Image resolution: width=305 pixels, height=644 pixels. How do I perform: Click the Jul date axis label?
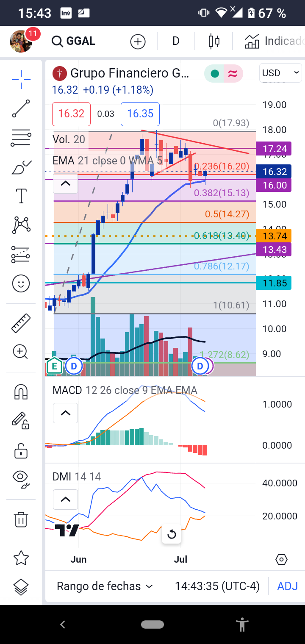[x=180, y=559]
